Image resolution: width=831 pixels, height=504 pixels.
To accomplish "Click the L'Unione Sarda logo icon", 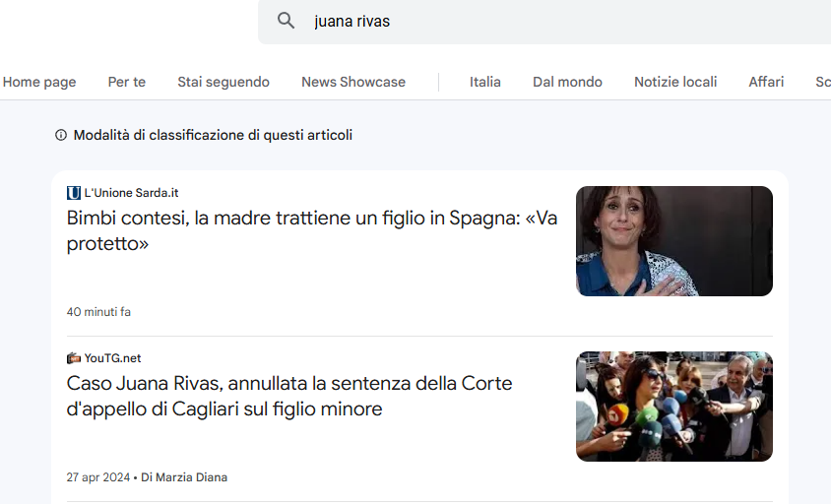I will click(x=74, y=193).
